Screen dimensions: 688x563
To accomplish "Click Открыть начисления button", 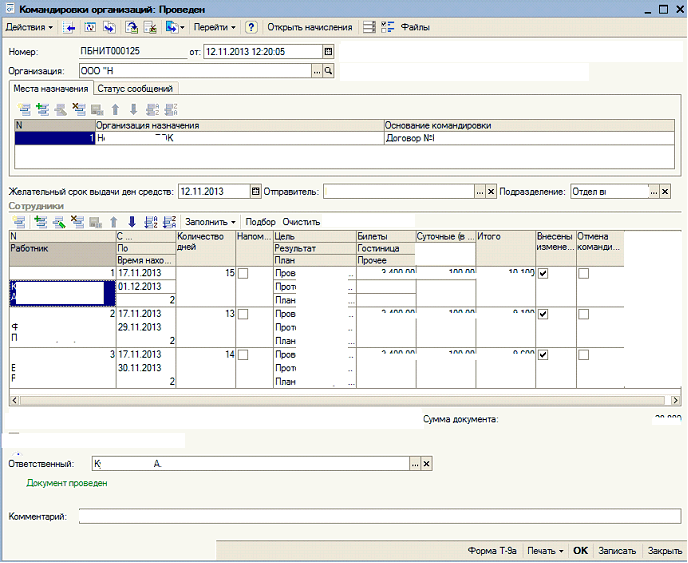I will [x=310, y=27].
